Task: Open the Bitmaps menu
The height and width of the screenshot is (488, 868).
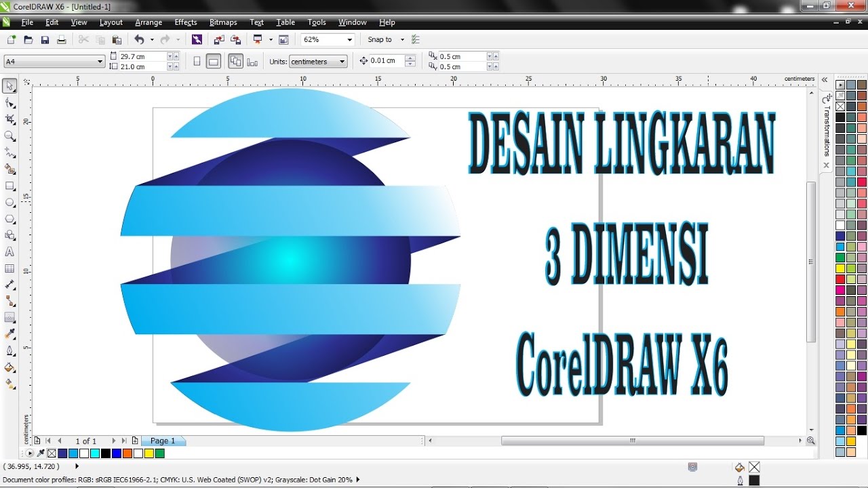Action: coord(223,22)
